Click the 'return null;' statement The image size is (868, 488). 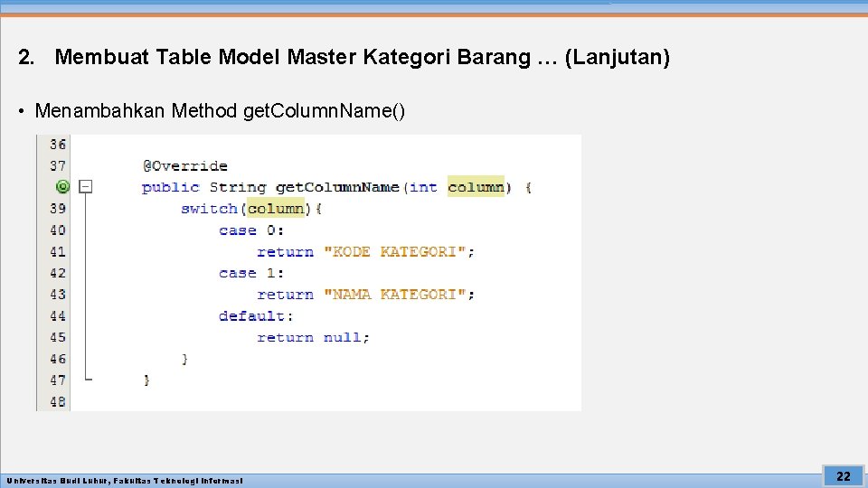(x=313, y=337)
